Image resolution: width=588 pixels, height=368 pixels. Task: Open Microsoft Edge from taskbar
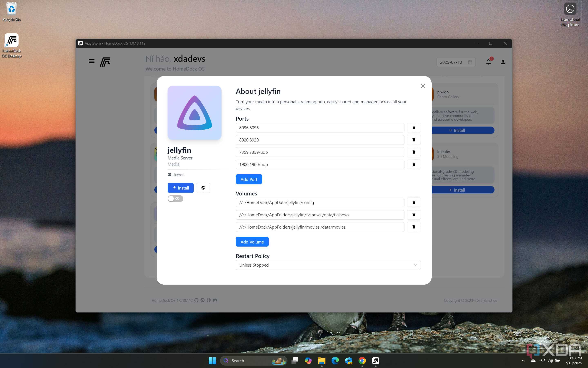335,360
